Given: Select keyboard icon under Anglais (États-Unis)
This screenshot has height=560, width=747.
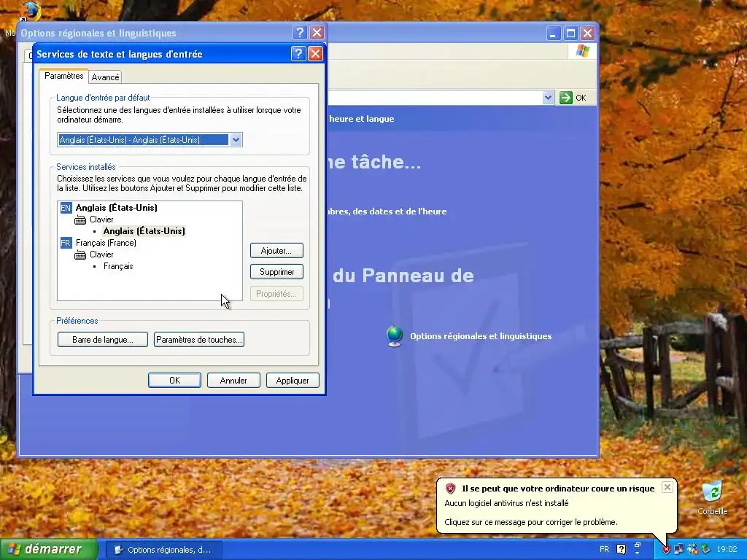Looking at the screenshot, I should click(80, 219).
